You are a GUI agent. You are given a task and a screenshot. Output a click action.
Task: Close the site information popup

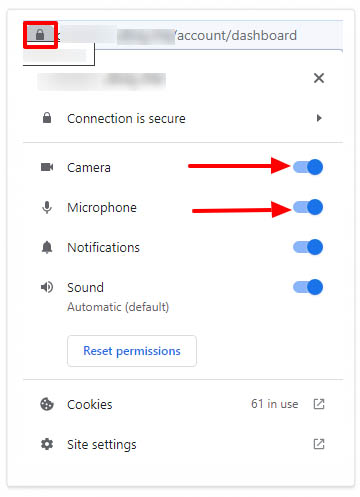click(319, 78)
